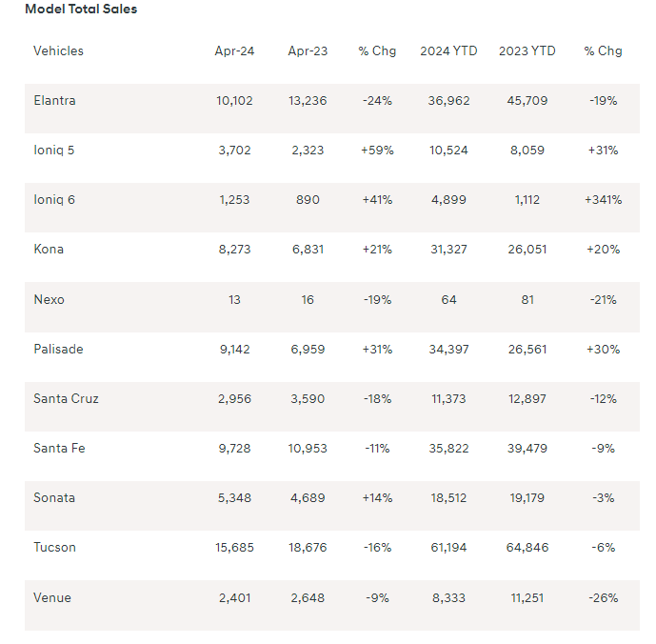The height and width of the screenshot is (644, 656).
Task: Select Elantra's 2024 YTD value 36,962
Action: 448,100
